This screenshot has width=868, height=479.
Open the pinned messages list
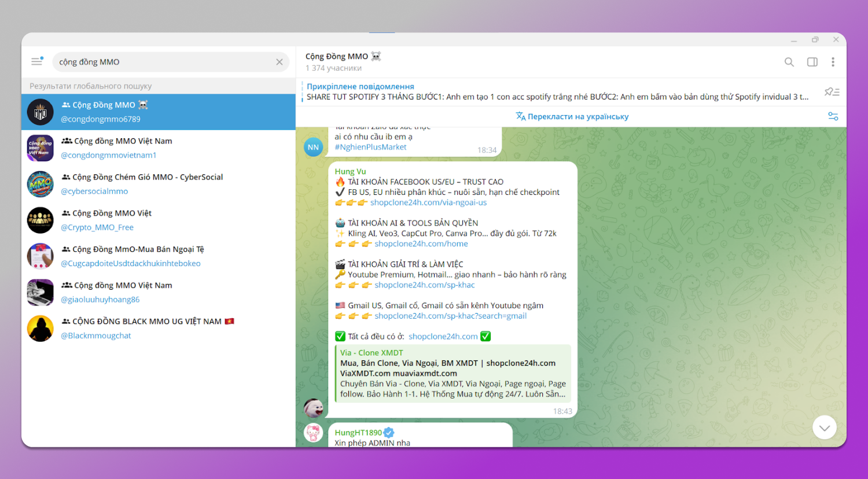pyautogui.click(x=832, y=91)
